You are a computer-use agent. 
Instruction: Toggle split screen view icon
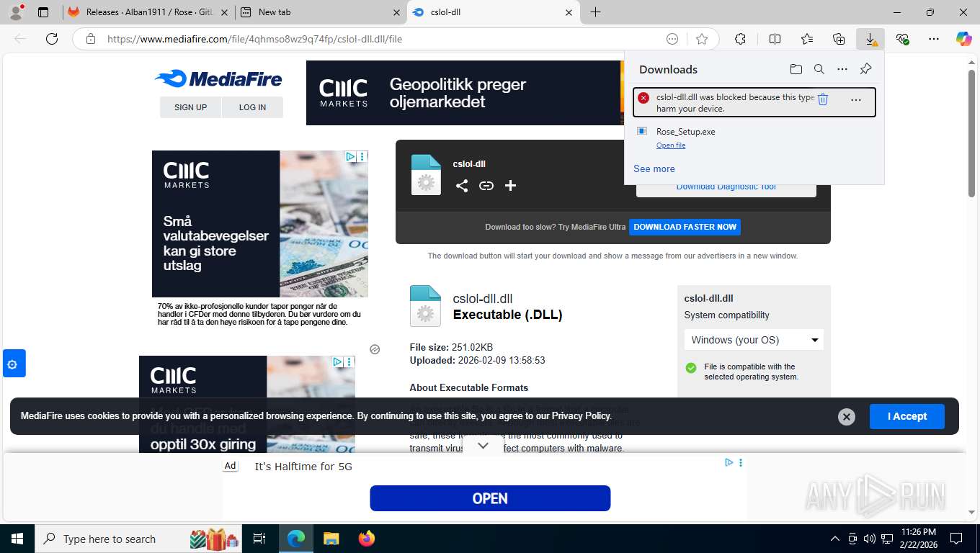775,39
